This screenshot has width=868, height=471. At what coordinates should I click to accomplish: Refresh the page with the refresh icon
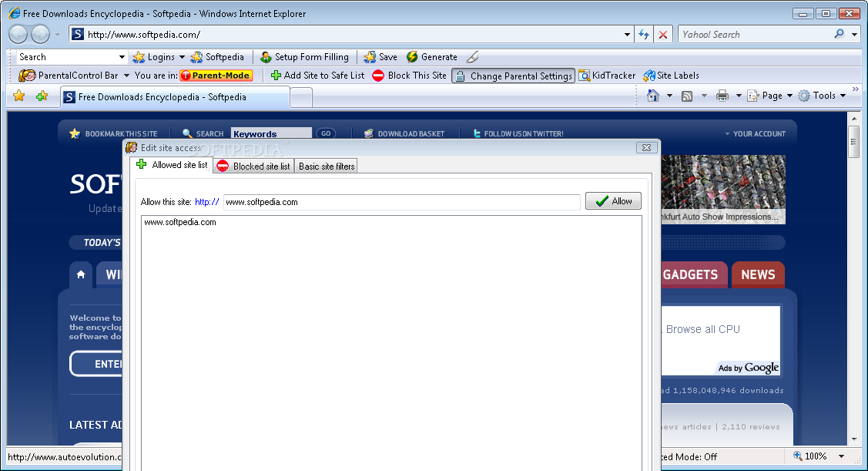pos(644,35)
